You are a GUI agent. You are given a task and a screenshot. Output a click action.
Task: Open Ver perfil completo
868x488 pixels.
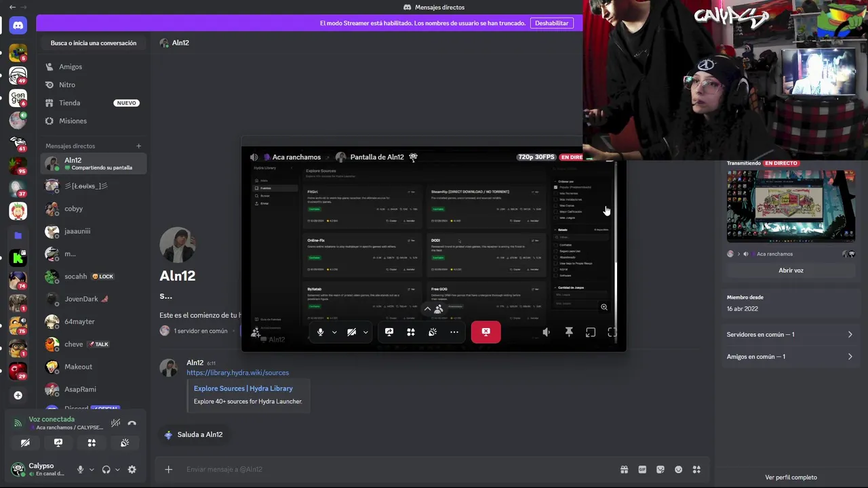coord(791,477)
